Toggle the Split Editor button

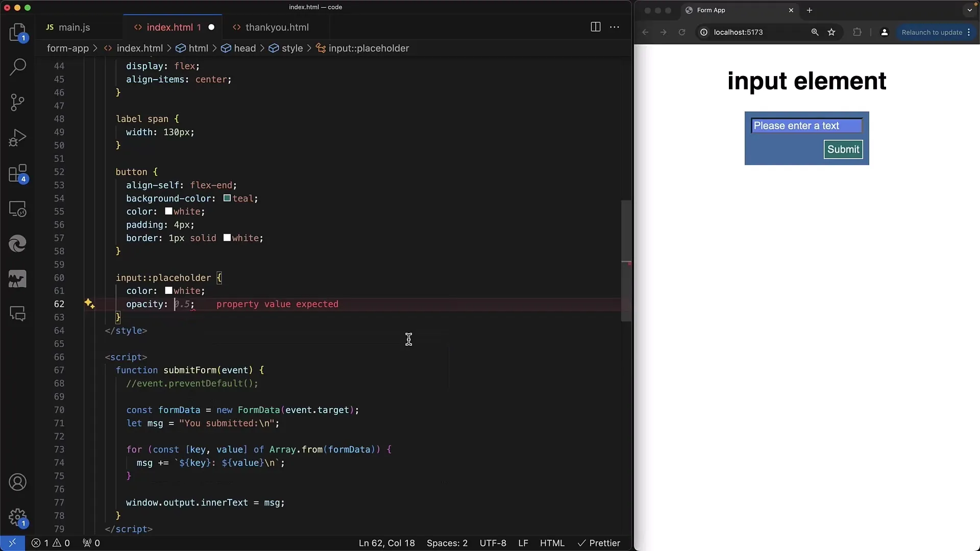pyautogui.click(x=595, y=26)
